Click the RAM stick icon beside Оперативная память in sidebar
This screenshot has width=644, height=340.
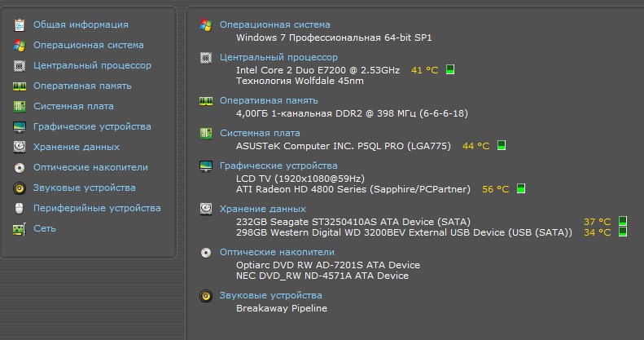[20, 86]
